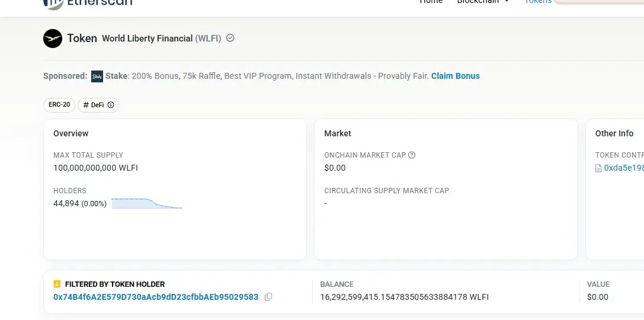The height and width of the screenshot is (320, 644).
Task: Click the info icon in DeFi tag
Action: tap(110, 105)
